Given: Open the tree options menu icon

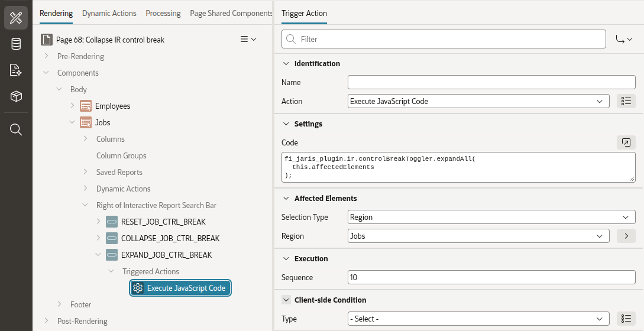Looking at the screenshot, I should point(248,39).
